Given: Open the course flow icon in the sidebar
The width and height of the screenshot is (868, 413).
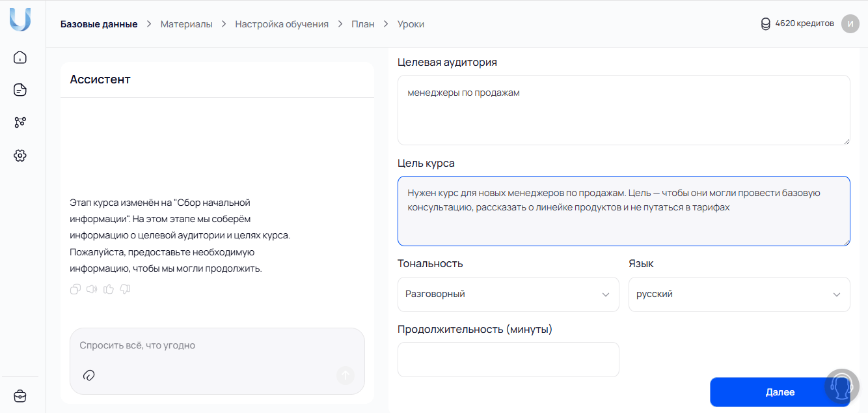Looking at the screenshot, I should coord(20,122).
